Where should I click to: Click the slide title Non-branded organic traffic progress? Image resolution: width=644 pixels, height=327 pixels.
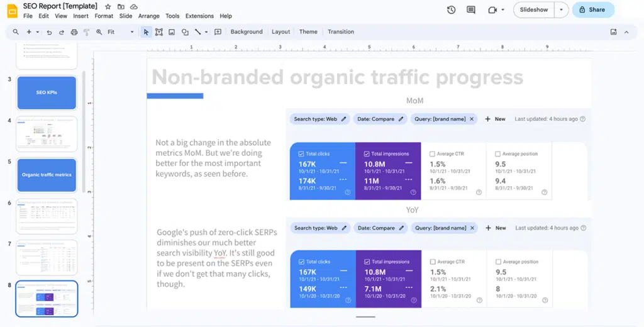pyautogui.click(x=338, y=77)
